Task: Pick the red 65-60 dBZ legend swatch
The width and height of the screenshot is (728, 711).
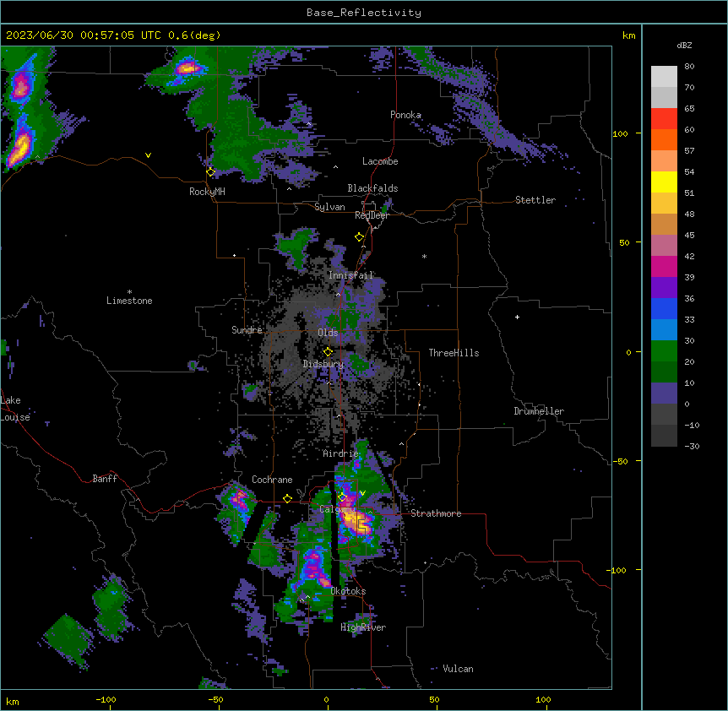Action: tap(664, 118)
